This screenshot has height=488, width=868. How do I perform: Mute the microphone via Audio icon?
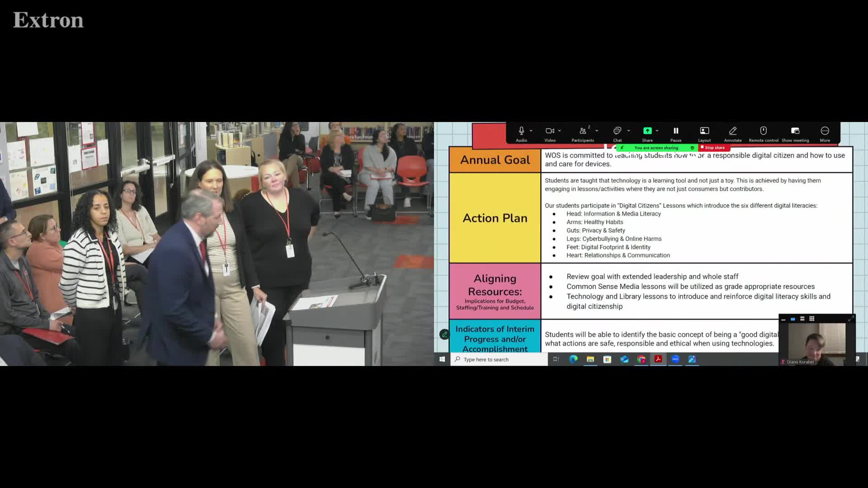tap(521, 131)
